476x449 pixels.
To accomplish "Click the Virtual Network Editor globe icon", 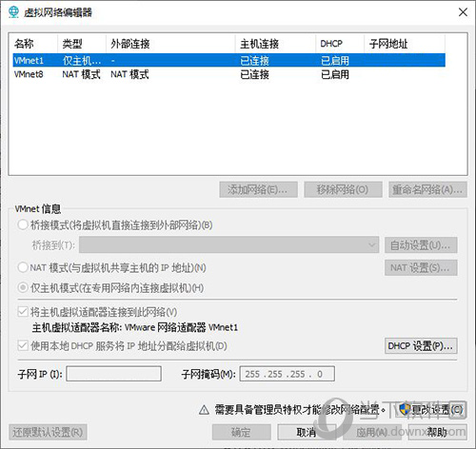I will point(13,12).
